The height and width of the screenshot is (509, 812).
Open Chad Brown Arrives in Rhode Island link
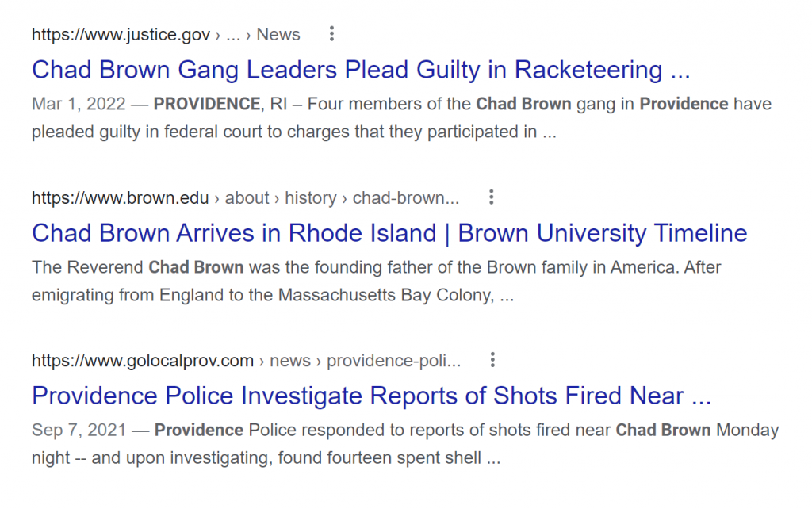pyautogui.click(x=389, y=233)
